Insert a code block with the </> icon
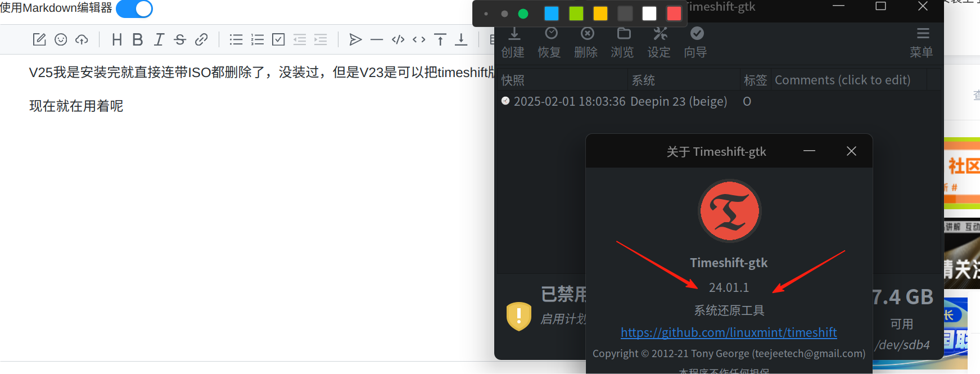 coord(398,39)
